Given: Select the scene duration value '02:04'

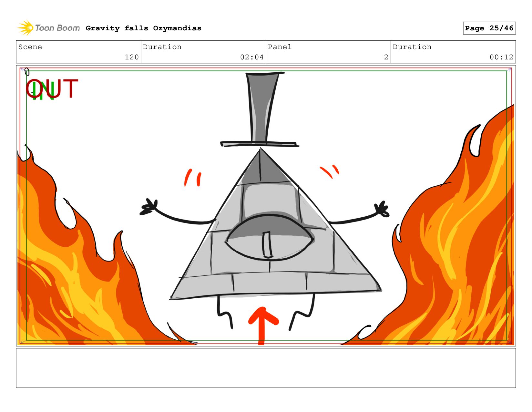Looking at the screenshot, I should pos(252,57).
